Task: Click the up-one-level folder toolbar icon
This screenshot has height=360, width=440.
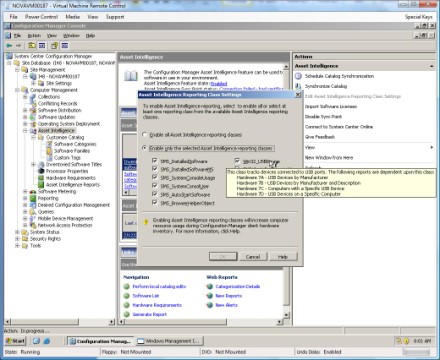Action: (x=32, y=46)
